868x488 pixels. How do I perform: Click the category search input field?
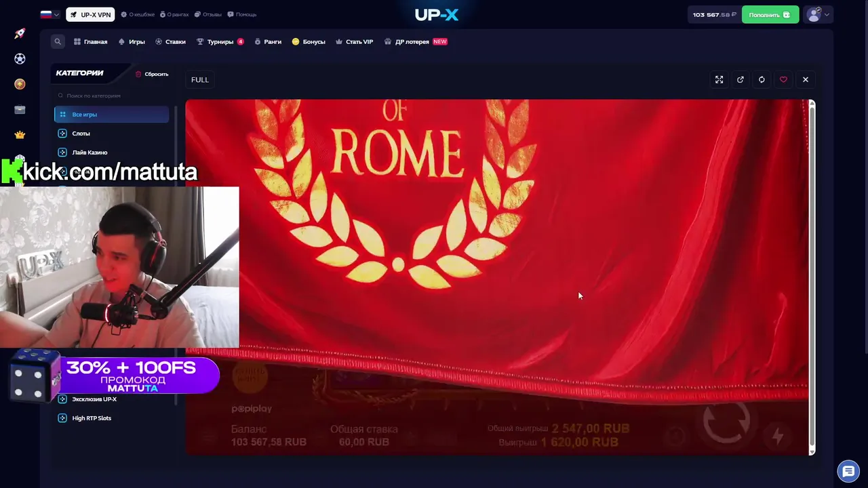click(x=112, y=96)
